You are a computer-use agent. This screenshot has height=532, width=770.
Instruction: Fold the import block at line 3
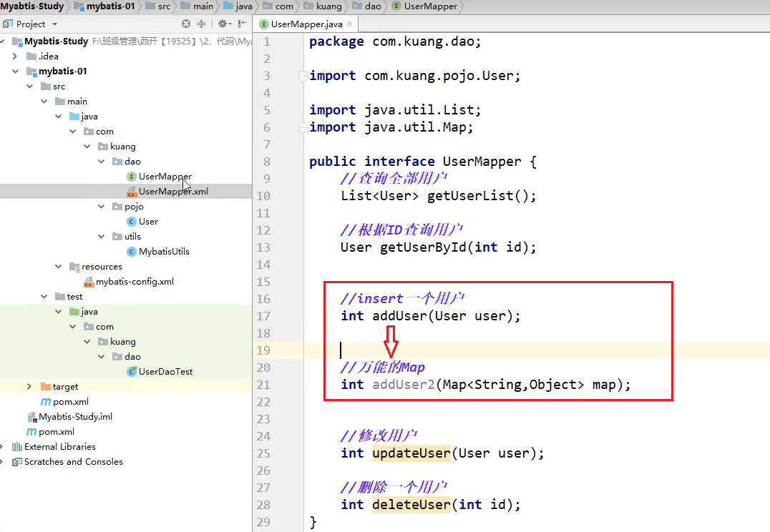point(303,76)
